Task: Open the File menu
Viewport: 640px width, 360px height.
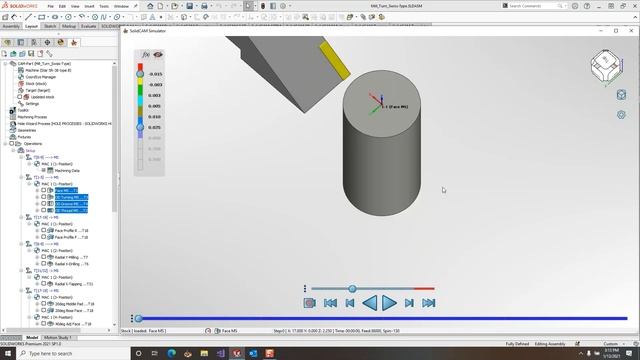Action: click(x=50, y=6)
